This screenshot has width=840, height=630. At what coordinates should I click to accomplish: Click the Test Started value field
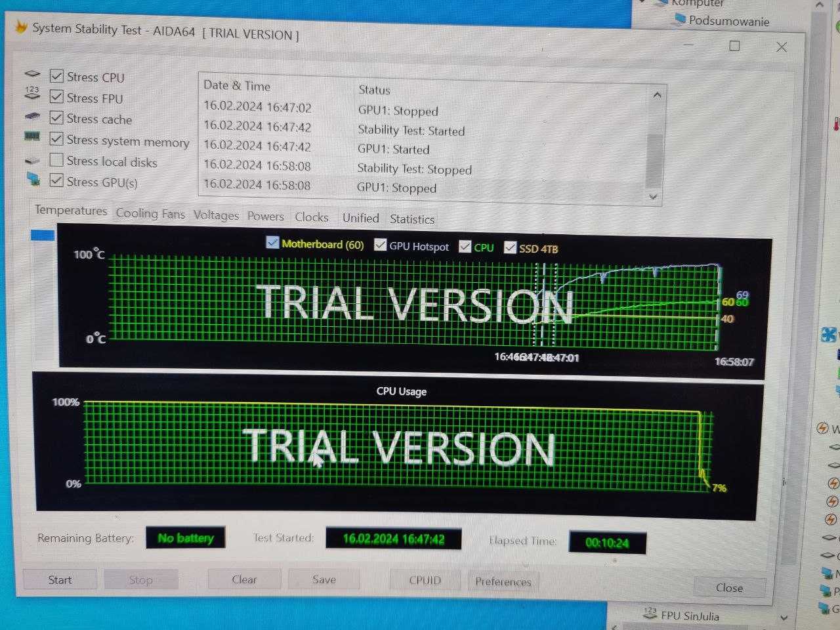pyautogui.click(x=393, y=539)
